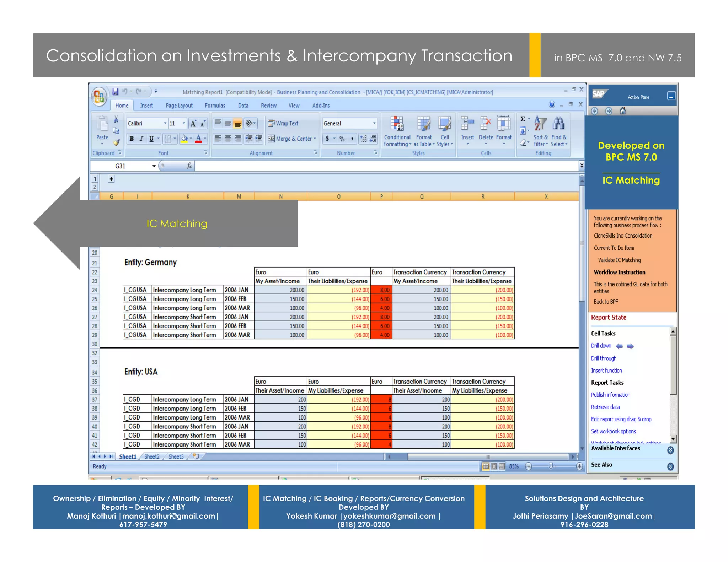The height and width of the screenshot is (562, 728).
Task: Switch to Normal view in status bar
Action: point(486,466)
